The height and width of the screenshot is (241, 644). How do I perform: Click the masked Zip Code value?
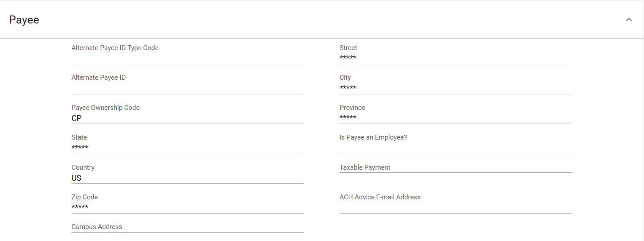[x=80, y=207]
